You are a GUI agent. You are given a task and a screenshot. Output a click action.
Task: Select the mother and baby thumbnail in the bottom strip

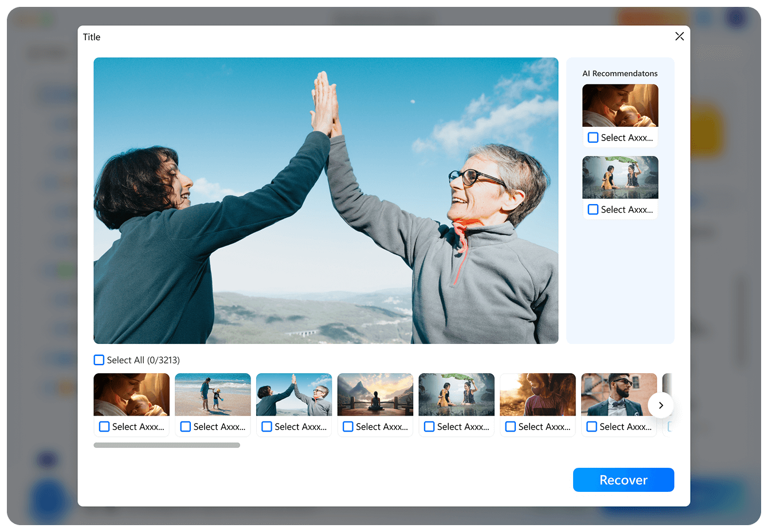click(x=132, y=394)
